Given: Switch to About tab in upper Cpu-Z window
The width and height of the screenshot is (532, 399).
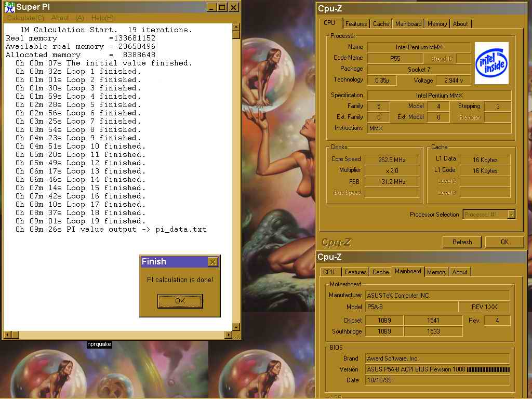Looking at the screenshot, I should (460, 24).
